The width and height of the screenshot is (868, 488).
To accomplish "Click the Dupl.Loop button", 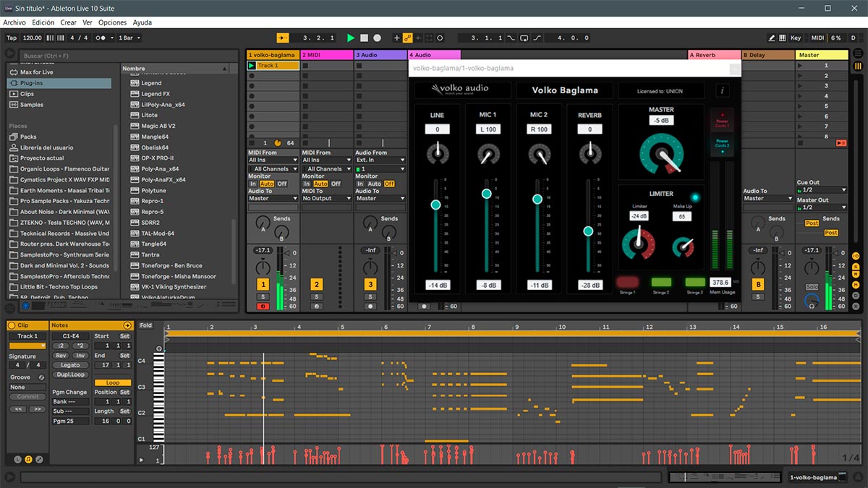I will click(x=70, y=374).
